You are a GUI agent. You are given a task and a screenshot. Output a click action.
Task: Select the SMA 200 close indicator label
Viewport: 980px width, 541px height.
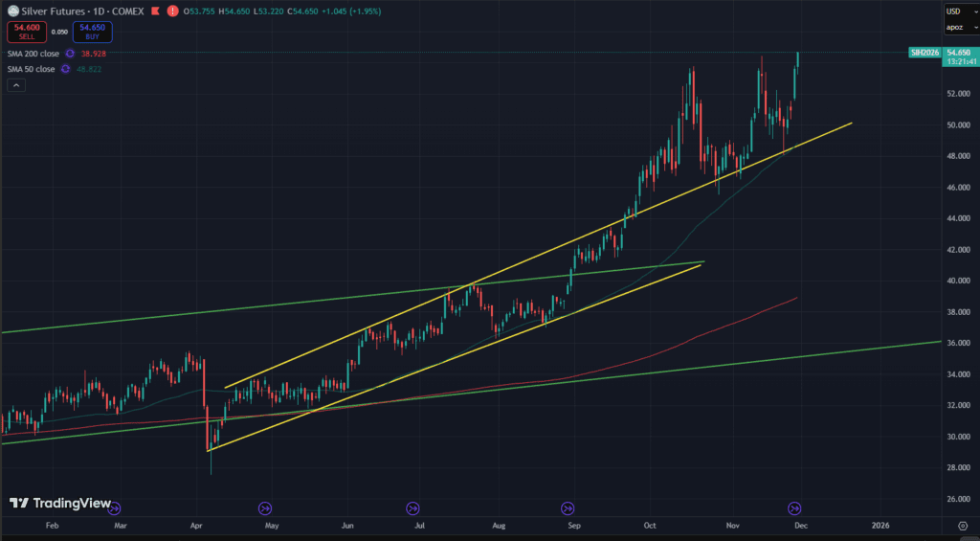[33, 54]
